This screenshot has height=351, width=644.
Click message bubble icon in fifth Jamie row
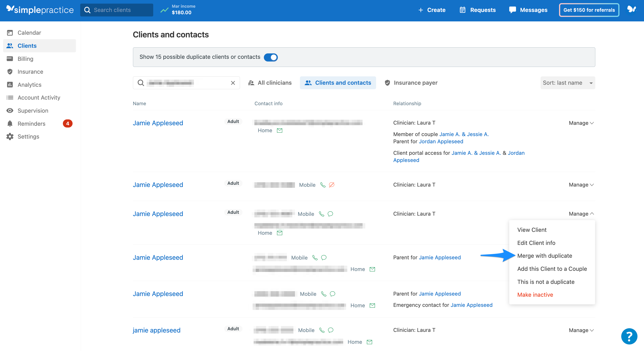[x=333, y=294]
